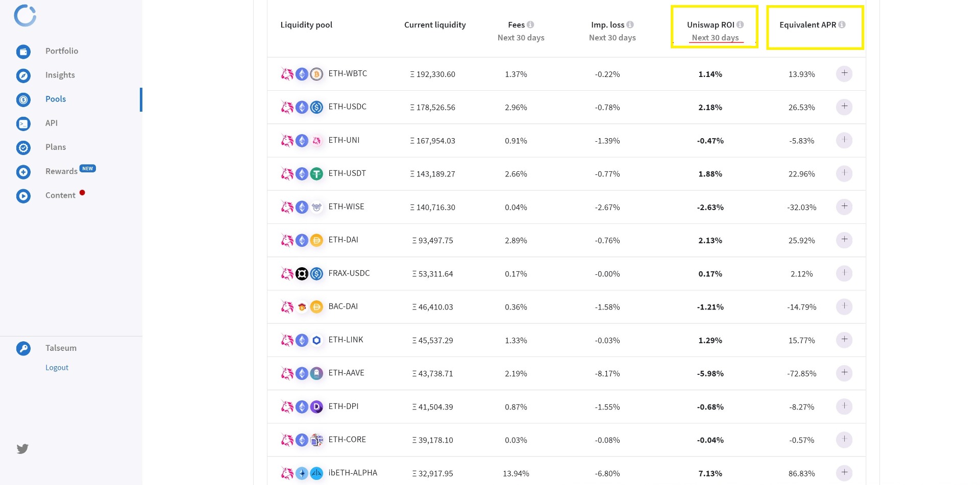980x485 pixels.
Task: Sort by the Current liquidity column header
Action: (435, 24)
